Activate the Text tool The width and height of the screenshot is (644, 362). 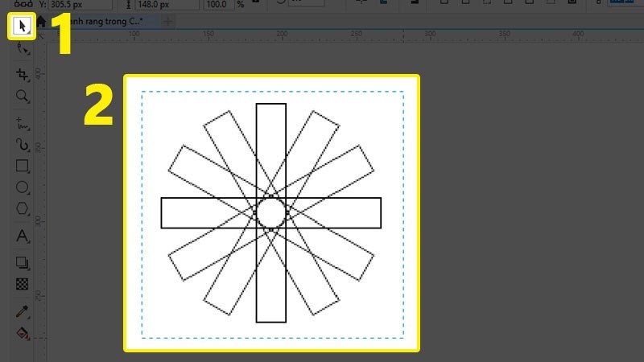pyautogui.click(x=22, y=237)
